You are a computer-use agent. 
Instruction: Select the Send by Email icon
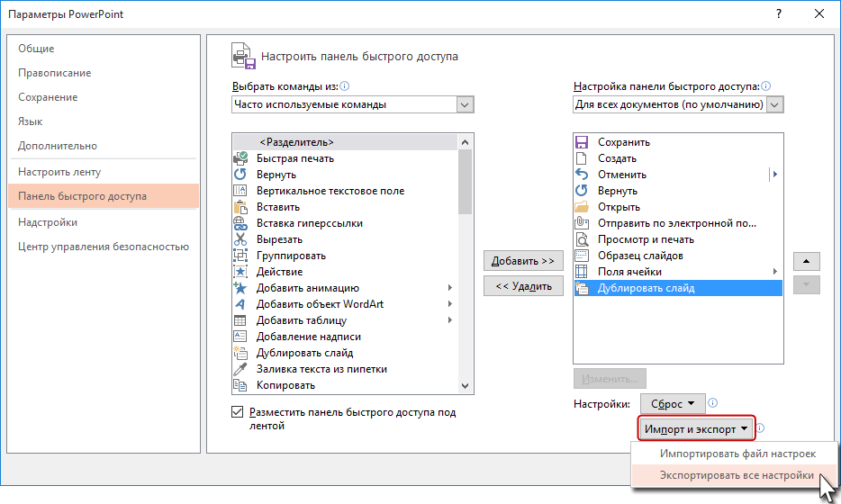[582, 223]
